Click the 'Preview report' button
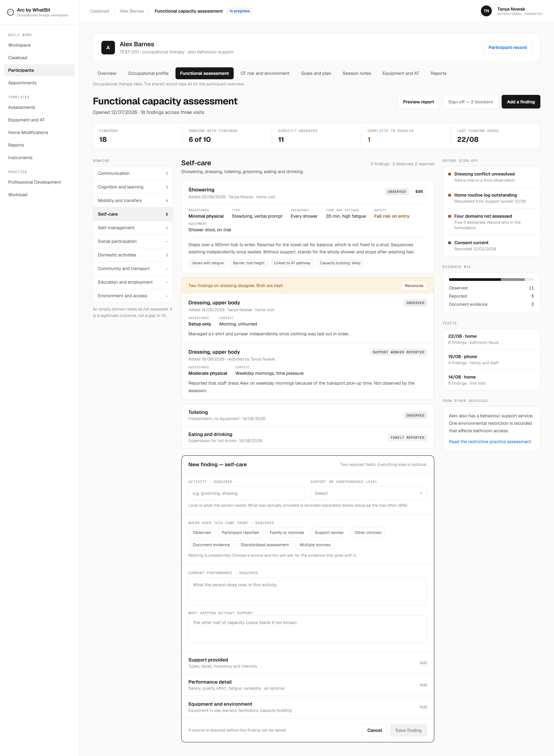This screenshot has height=756, width=554. click(x=418, y=102)
